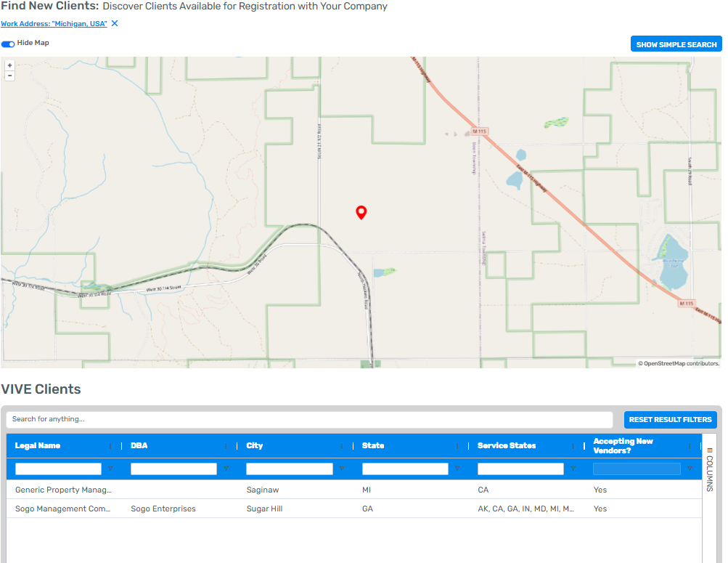Click the GA state cell

[x=367, y=509]
